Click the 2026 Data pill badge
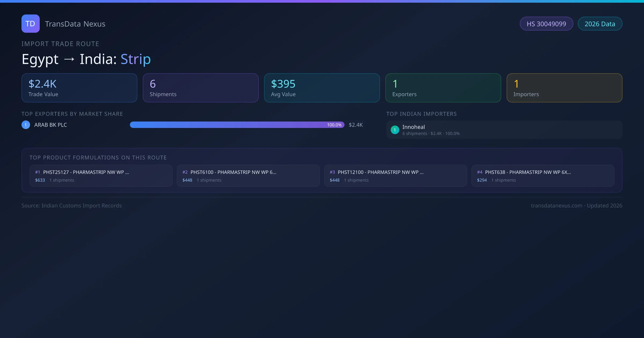The width and height of the screenshot is (644, 338). (600, 24)
